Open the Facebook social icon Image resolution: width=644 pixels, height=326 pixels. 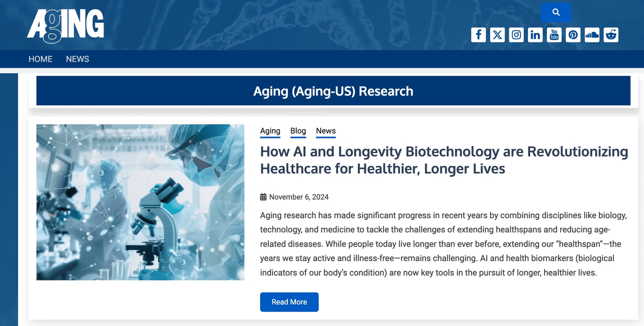[478, 35]
